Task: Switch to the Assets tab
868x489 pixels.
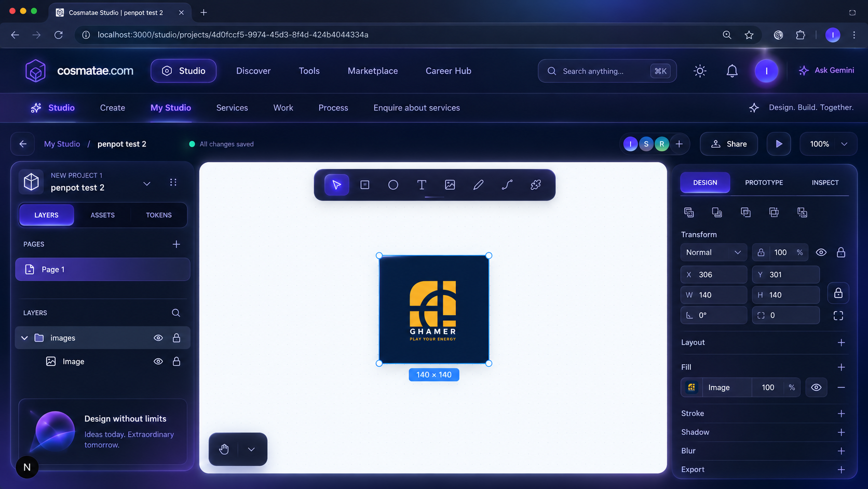Action: click(x=103, y=215)
